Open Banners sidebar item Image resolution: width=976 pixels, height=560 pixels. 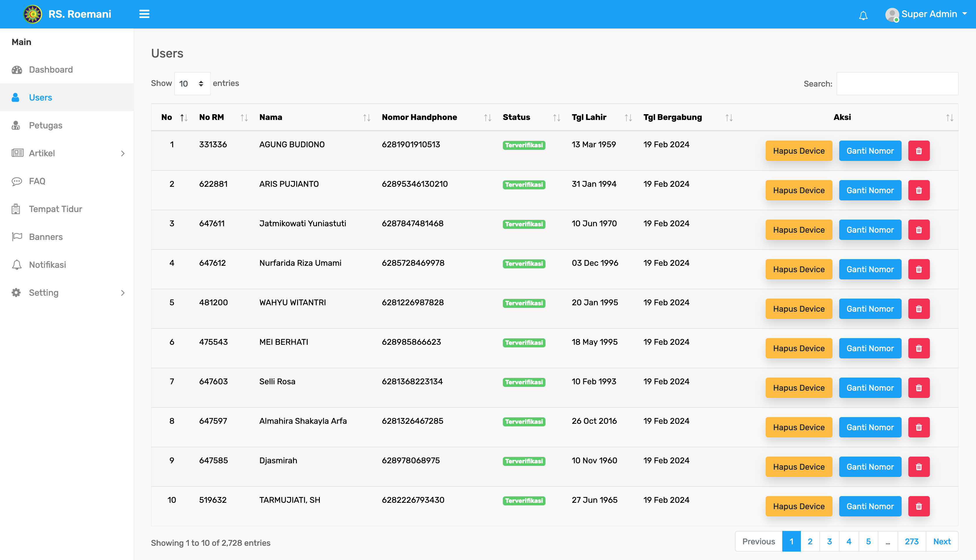click(x=67, y=237)
